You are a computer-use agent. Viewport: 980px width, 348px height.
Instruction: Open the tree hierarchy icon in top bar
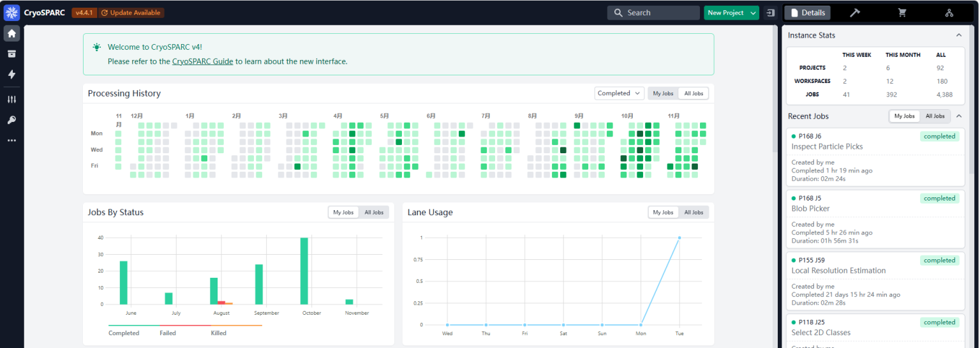949,13
